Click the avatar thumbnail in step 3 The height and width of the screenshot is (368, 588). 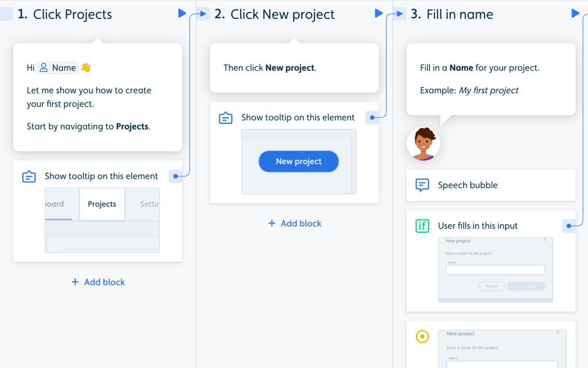click(x=423, y=143)
